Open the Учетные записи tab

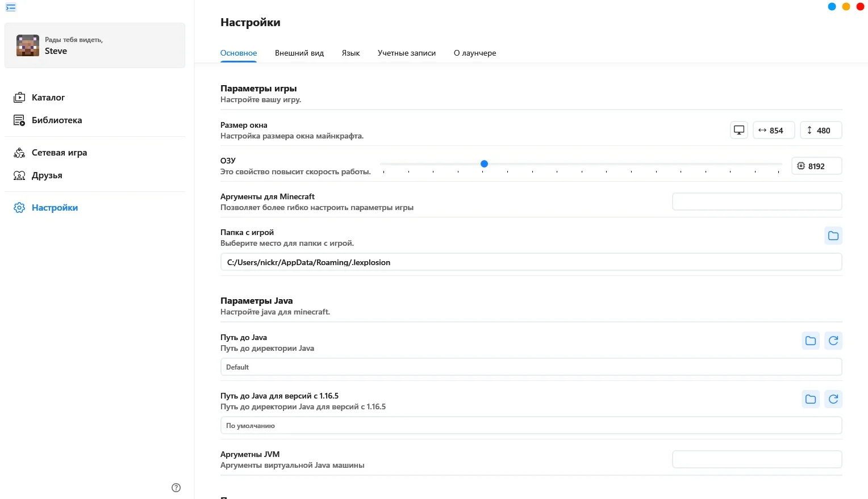click(406, 53)
